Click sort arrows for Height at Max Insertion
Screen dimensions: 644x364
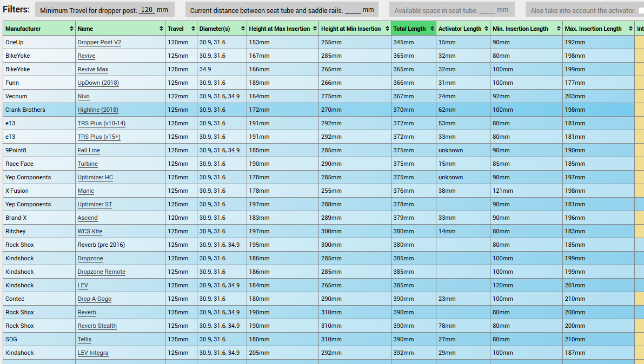[x=315, y=29]
